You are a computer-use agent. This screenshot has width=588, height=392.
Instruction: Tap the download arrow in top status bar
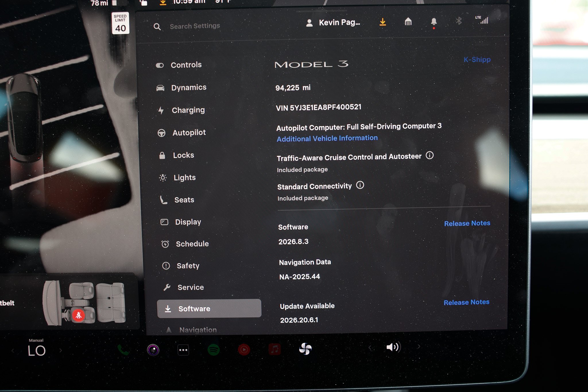[x=163, y=3]
